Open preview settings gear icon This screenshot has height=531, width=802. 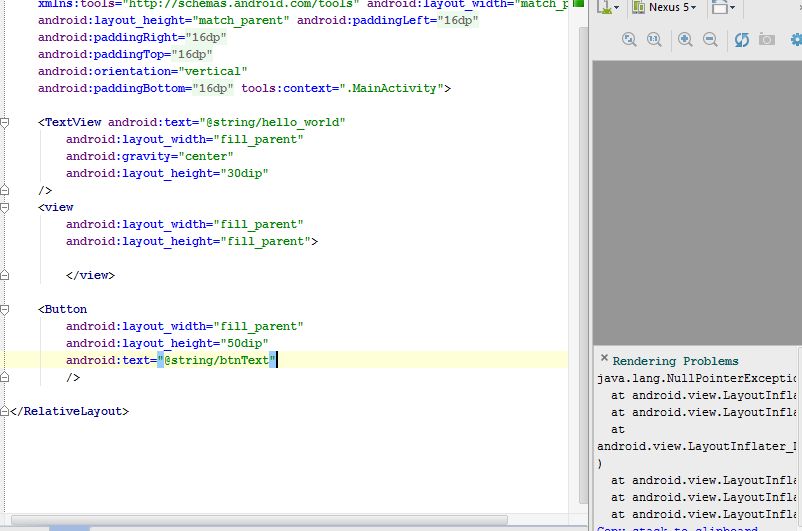(796, 40)
